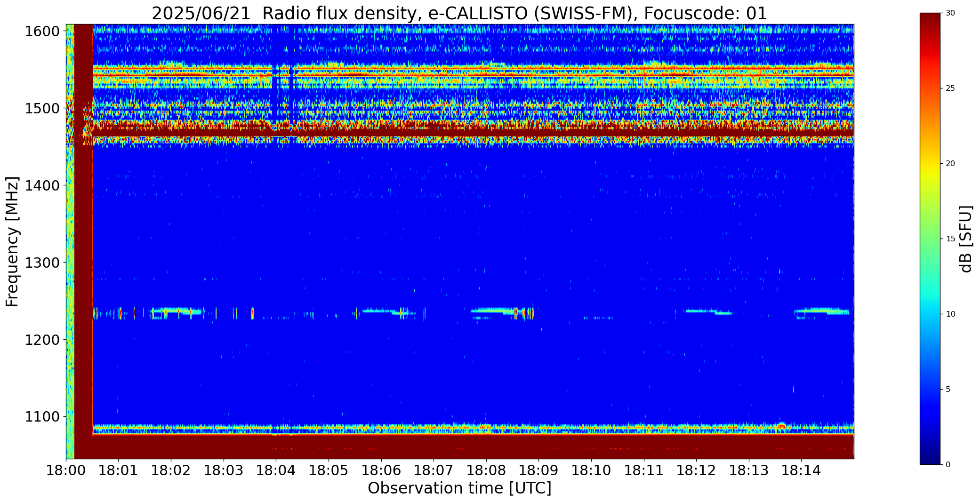Click the 18:11 time tick label
The image size is (980, 502).
coord(644,470)
